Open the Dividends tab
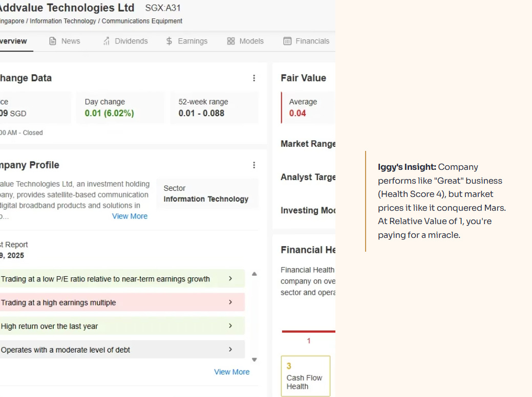The width and height of the screenshot is (532, 397). (125, 41)
